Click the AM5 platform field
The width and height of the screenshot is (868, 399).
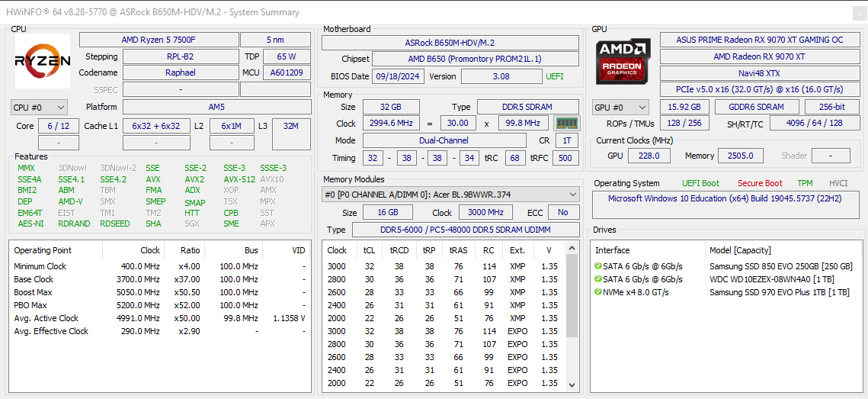click(x=217, y=107)
